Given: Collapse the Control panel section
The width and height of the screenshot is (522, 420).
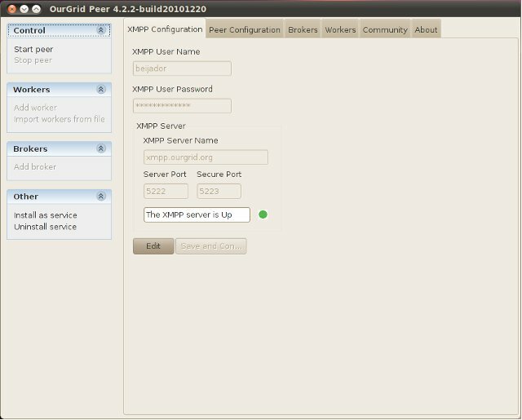Looking at the screenshot, I should click(x=101, y=30).
